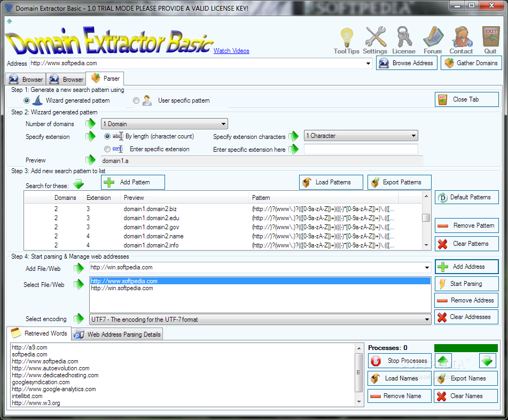Open the Retrieved Words tab
Viewport: 508px width, 420px height.
(x=39, y=333)
